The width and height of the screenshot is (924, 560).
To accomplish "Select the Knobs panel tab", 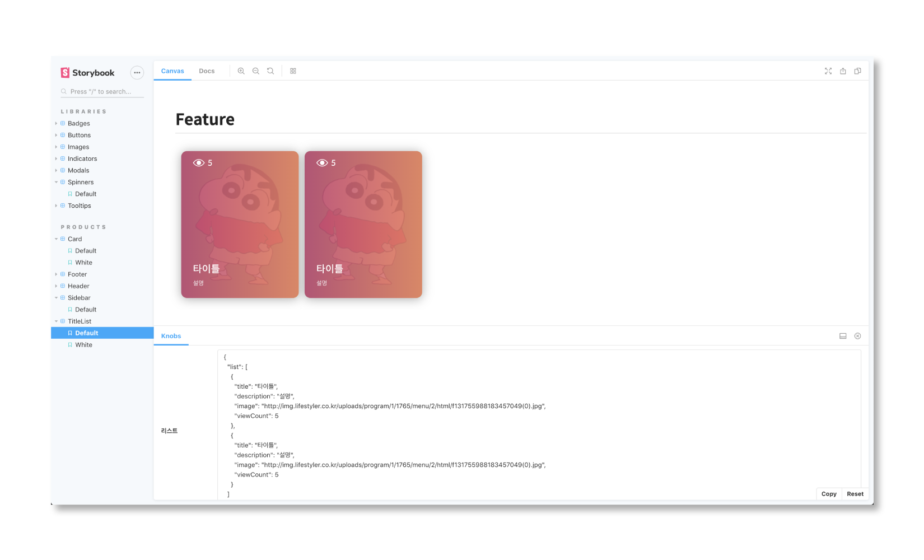I will point(171,336).
